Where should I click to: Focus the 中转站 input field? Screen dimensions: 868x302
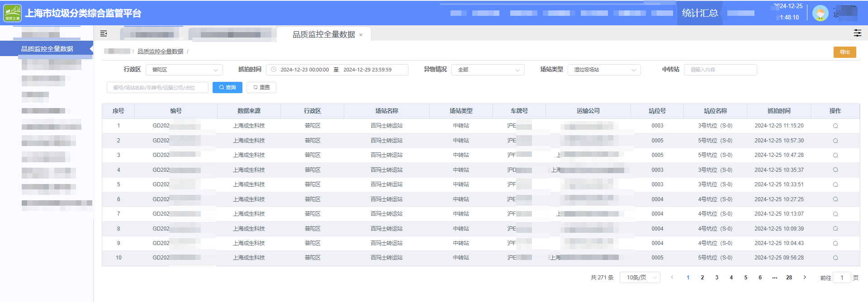click(x=720, y=70)
